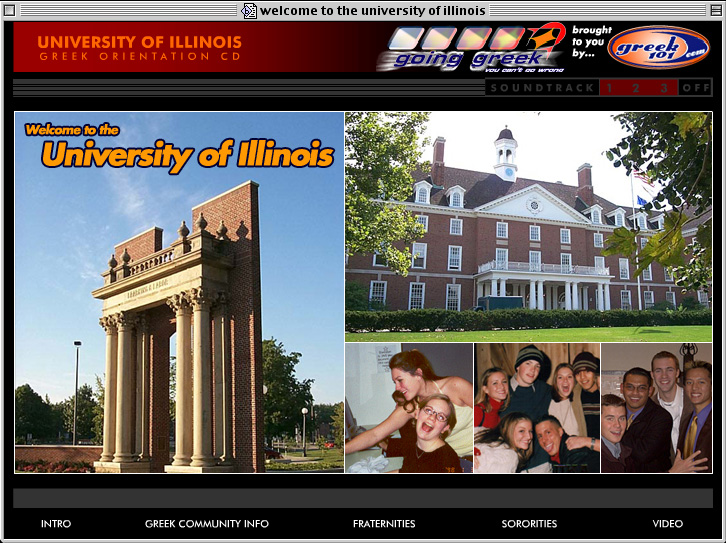Browse the FRATERNITIES section

384,524
